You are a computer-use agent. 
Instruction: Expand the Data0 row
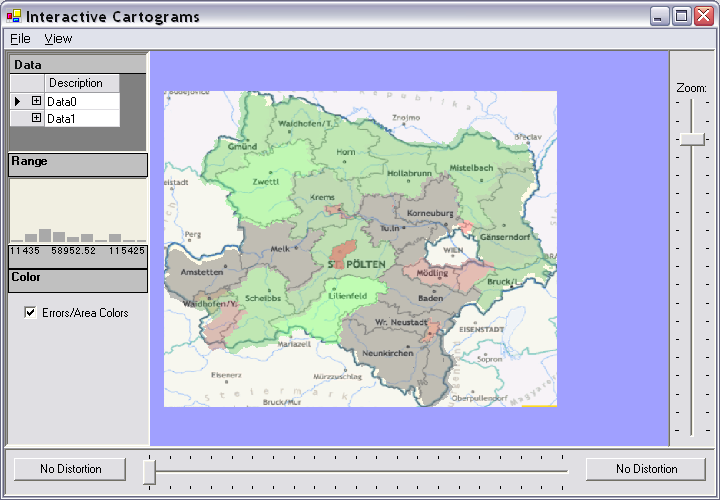[36, 101]
